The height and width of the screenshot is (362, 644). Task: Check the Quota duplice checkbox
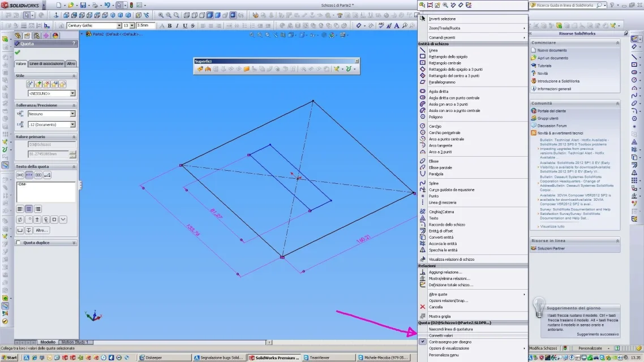[x=18, y=243]
